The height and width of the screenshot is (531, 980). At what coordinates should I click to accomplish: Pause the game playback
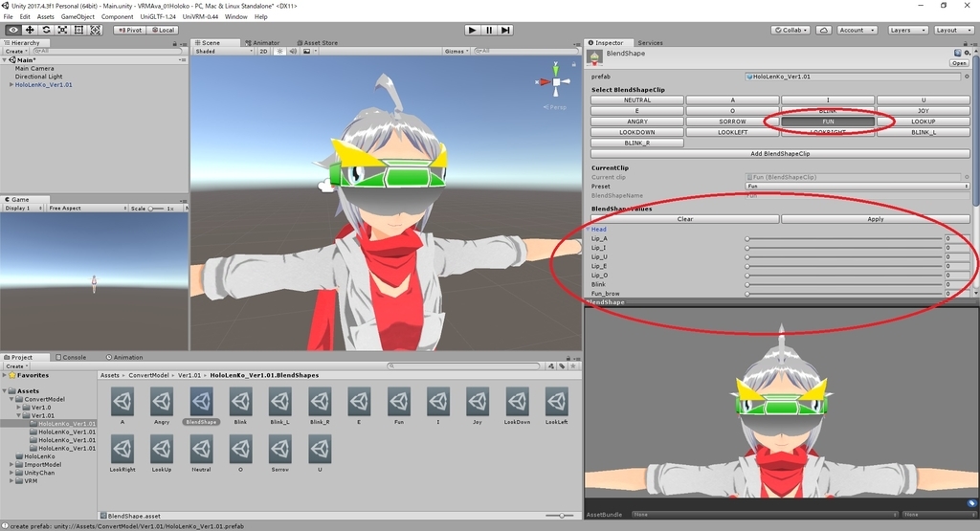click(x=489, y=30)
